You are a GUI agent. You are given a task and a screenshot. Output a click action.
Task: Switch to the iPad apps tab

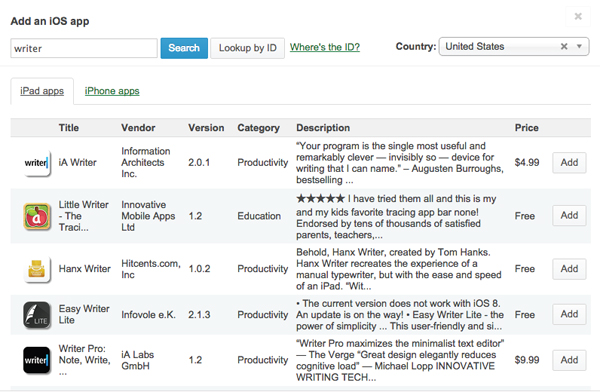pos(42,91)
